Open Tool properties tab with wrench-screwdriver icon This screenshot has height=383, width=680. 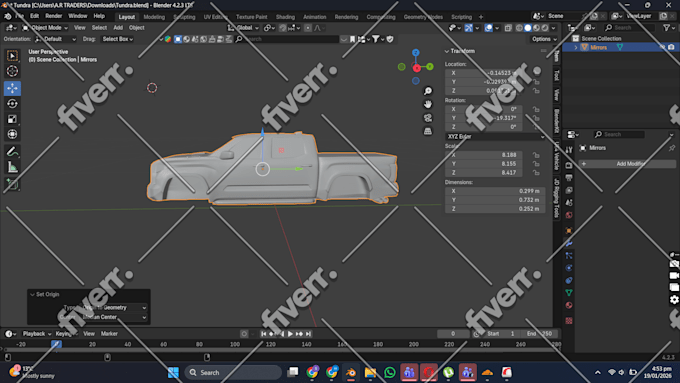coord(569,150)
